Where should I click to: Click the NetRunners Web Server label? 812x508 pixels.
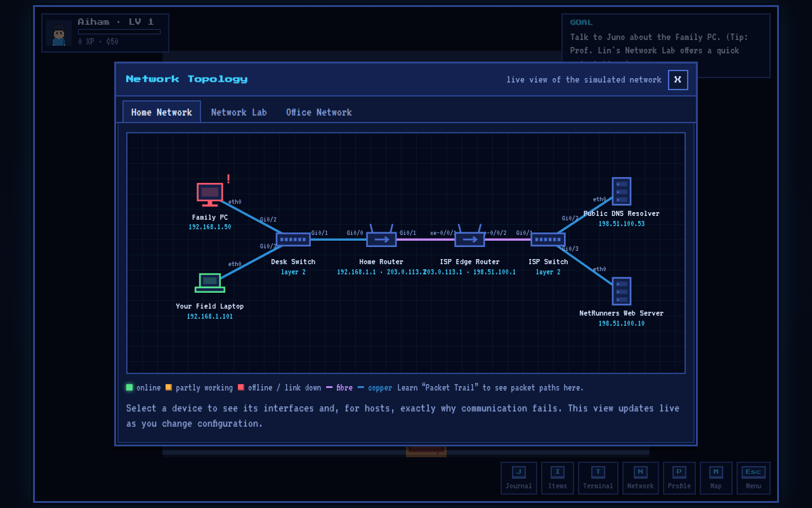[x=622, y=313]
